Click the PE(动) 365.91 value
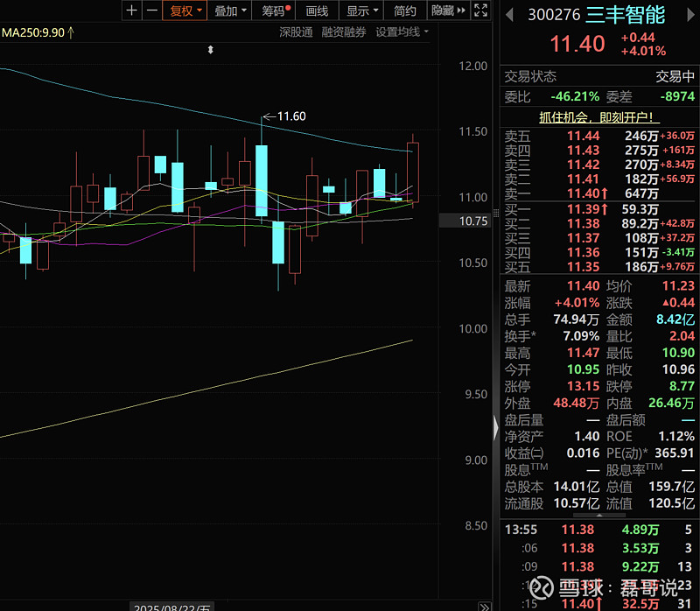Viewport: 700px width, 611px height. click(675, 453)
